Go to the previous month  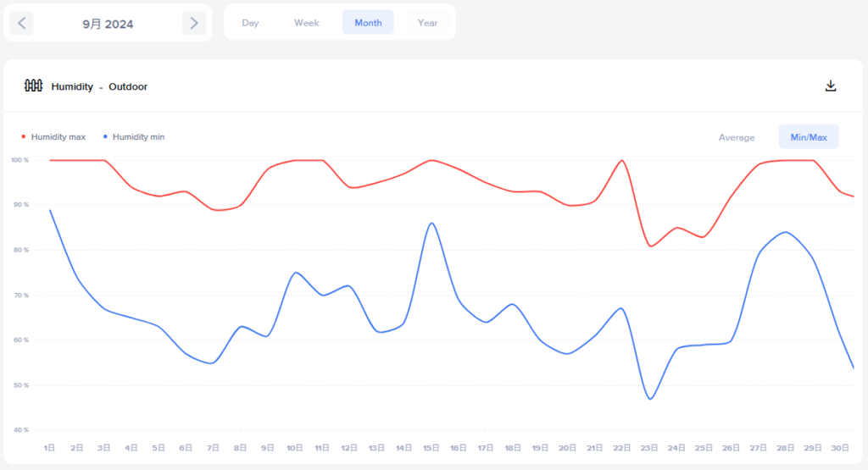coord(22,24)
